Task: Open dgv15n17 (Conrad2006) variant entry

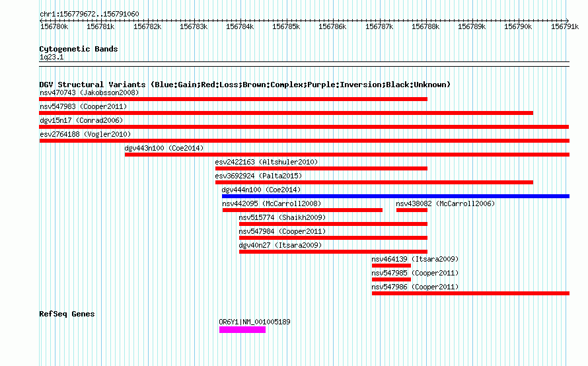Action: [x=81, y=120]
